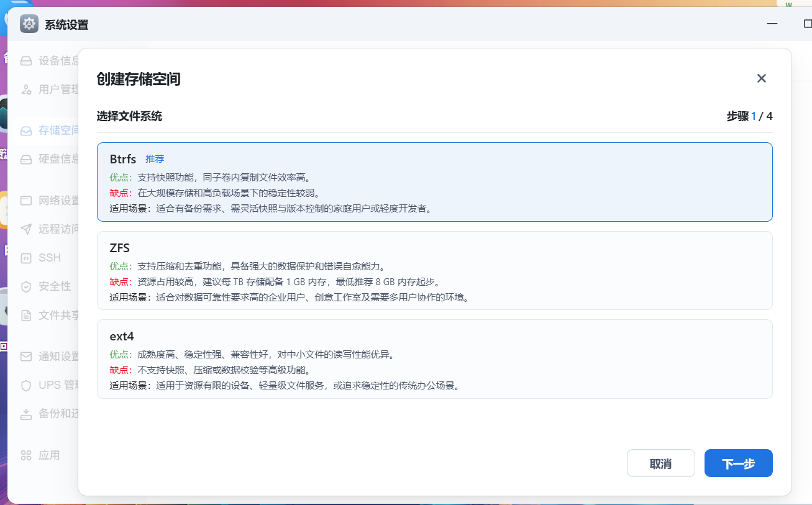Click the 取消 button

tap(660, 463)
